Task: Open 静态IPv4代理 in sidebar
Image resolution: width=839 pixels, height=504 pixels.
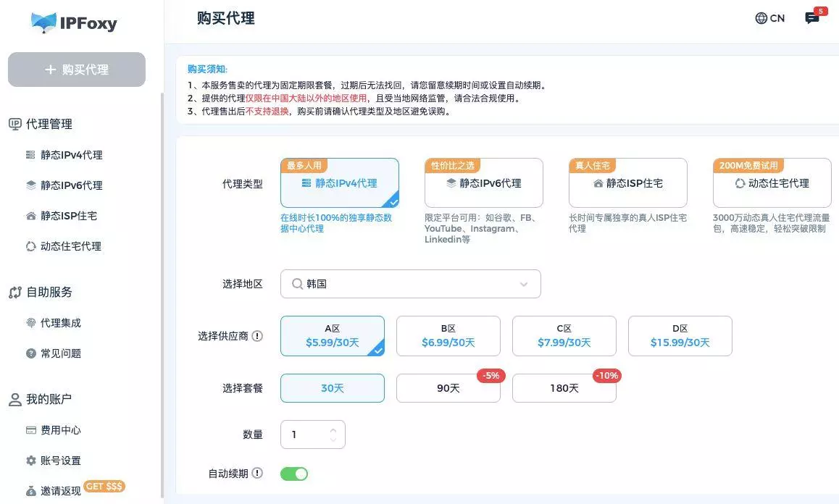Action: click(x=64, y=155)
